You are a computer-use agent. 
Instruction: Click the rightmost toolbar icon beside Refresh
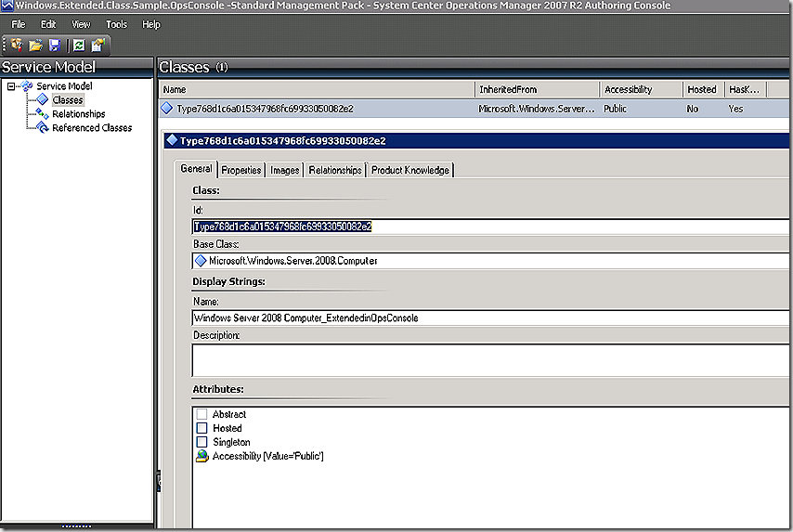[x=97, y=45]
